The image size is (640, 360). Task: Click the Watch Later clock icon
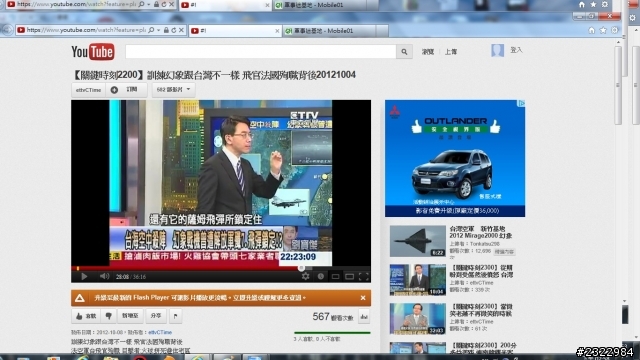(x=321, y=276)
